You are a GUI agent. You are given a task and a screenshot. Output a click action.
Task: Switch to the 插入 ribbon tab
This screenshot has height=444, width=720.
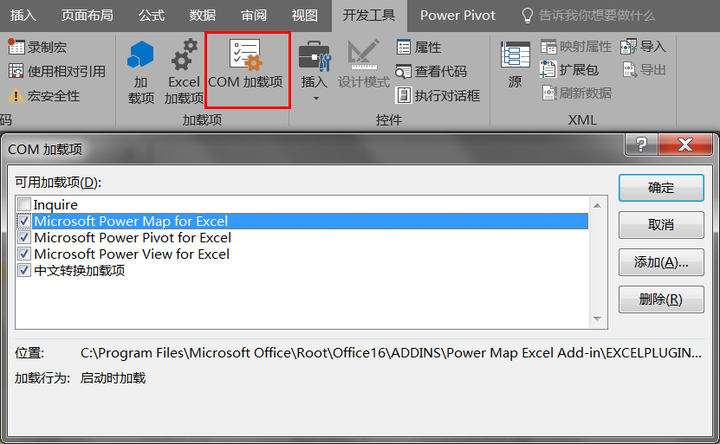click(22, 16)
